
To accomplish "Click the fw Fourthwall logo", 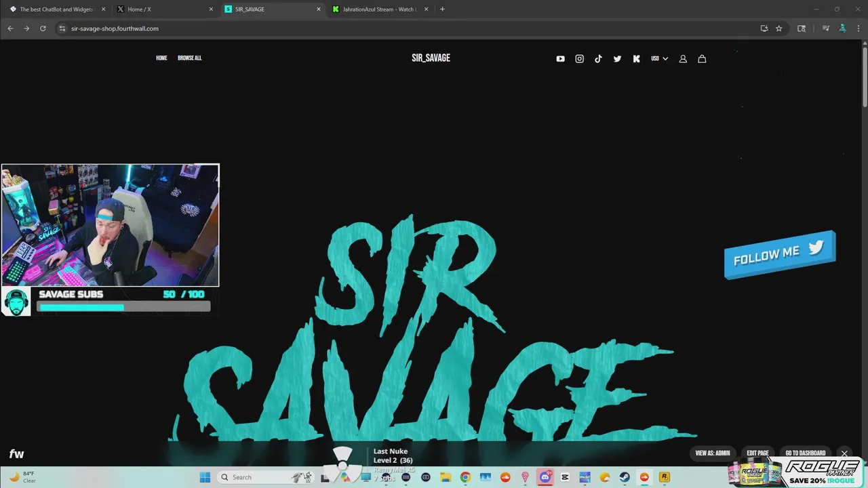I will (x=16, y=454).
